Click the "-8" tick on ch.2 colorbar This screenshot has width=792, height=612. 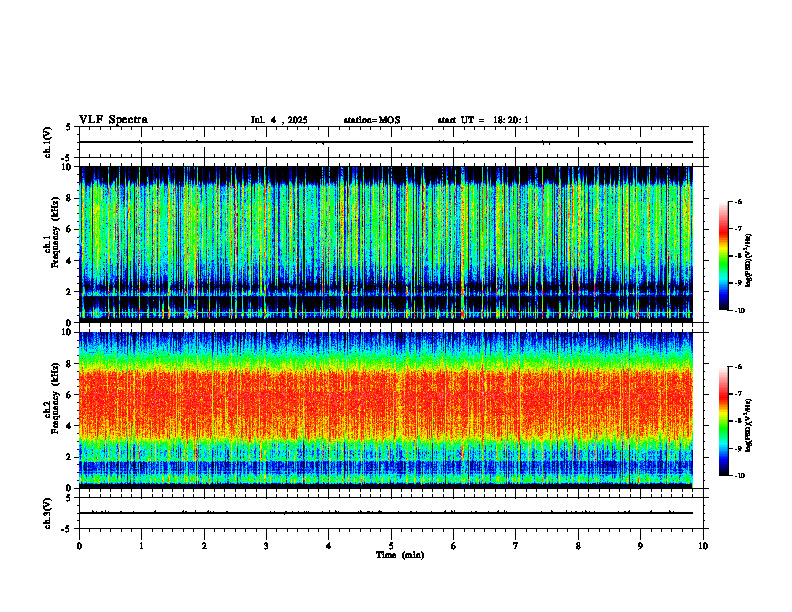pos(738,421)
